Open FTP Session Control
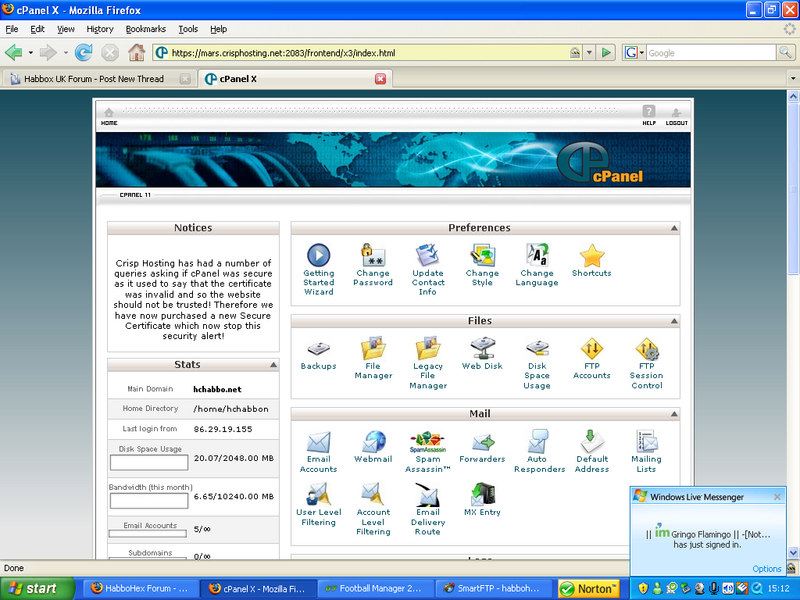800x600 pixels. tap(646, 363)
